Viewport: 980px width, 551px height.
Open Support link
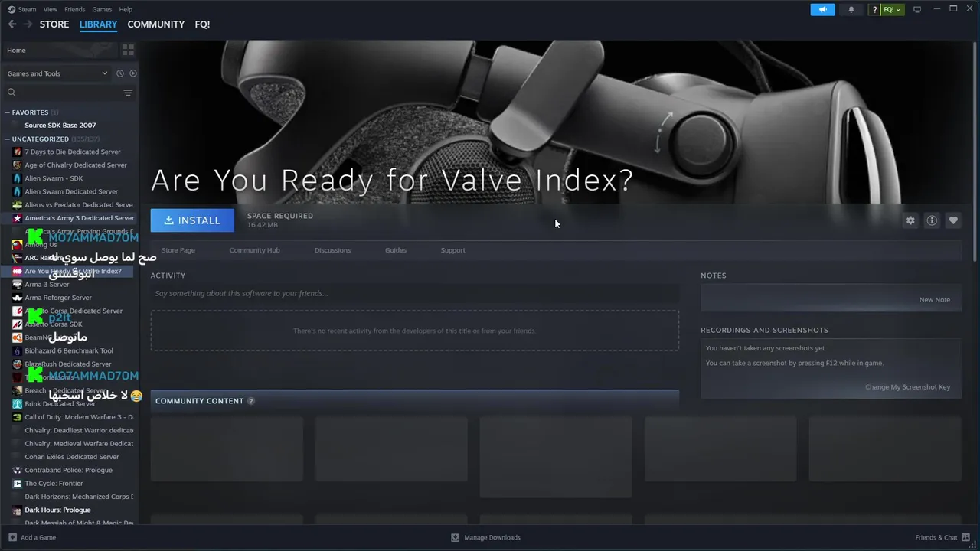click(452, 250)
